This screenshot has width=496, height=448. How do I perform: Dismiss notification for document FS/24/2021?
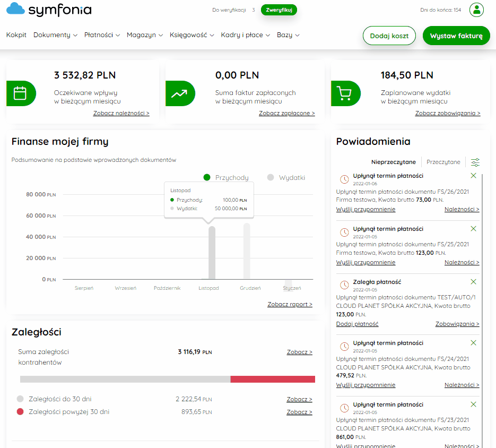473,342
